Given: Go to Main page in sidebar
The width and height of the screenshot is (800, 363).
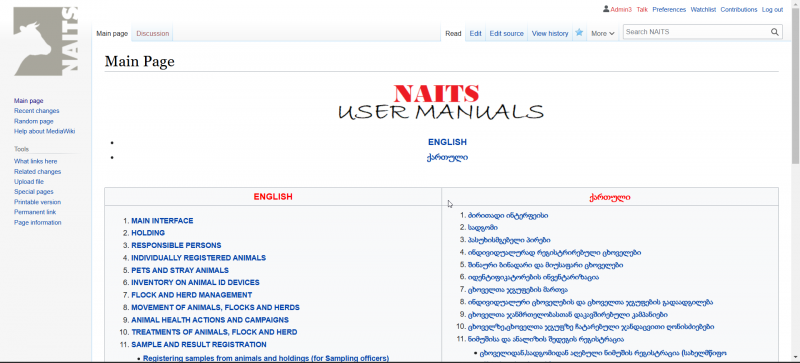Looking at the screenshot, I should tap(29, 101).
